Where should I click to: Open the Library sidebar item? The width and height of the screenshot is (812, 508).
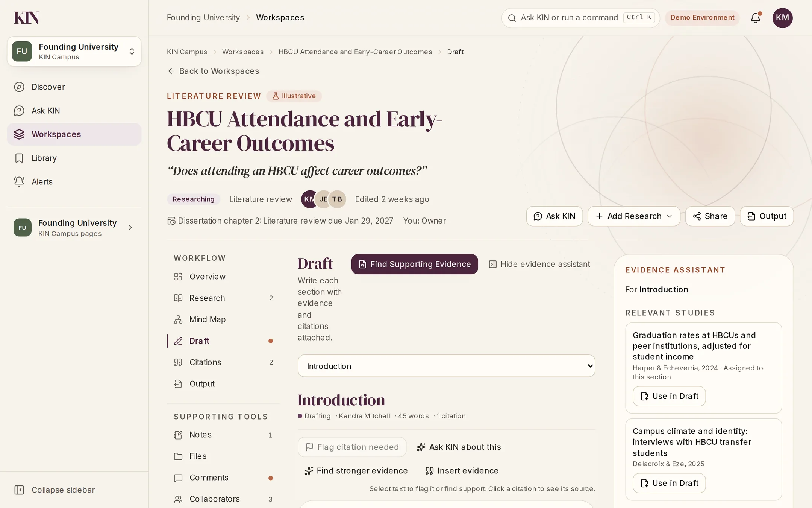pos(74,158)
